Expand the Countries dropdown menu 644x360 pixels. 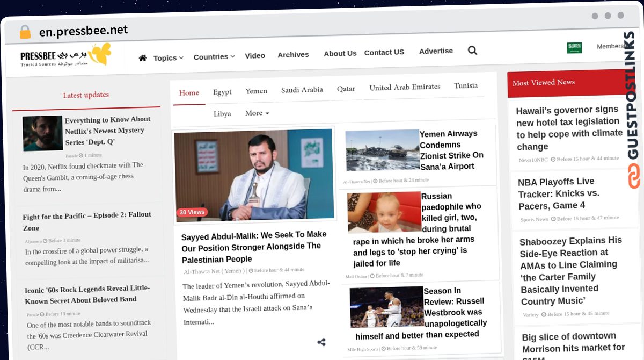(x=214, y=56)
